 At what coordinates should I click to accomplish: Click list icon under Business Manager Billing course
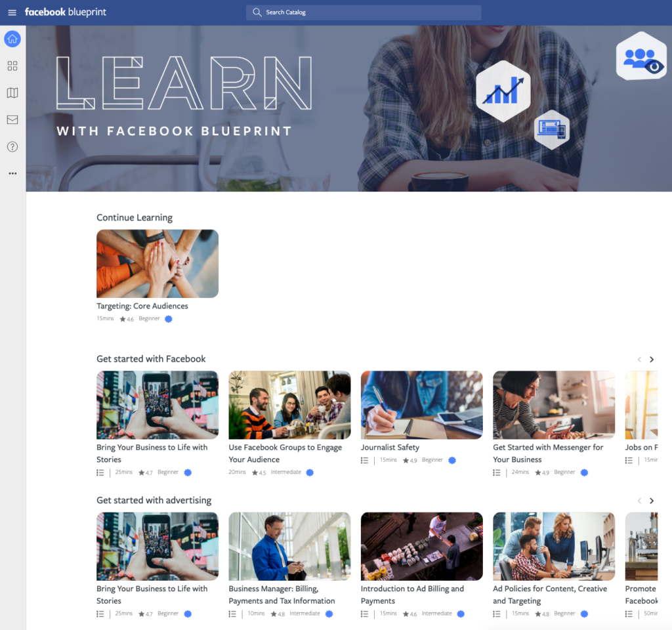232,614
